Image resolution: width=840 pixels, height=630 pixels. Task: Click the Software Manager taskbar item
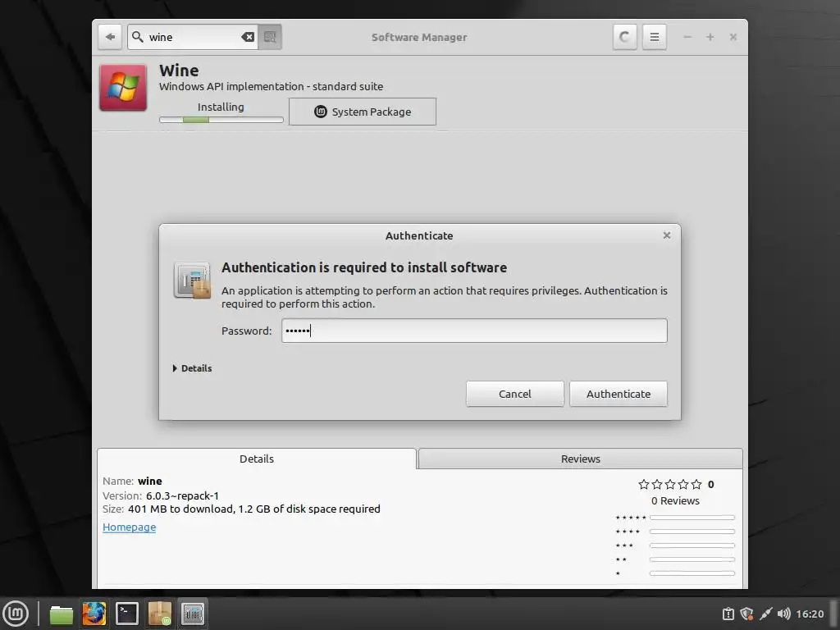(x=193, y=614)
